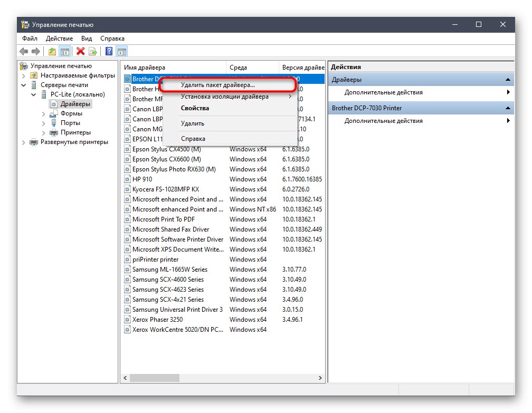
Task: Open Дополнительные действия under Драйверы
Action: click(421, 92)
